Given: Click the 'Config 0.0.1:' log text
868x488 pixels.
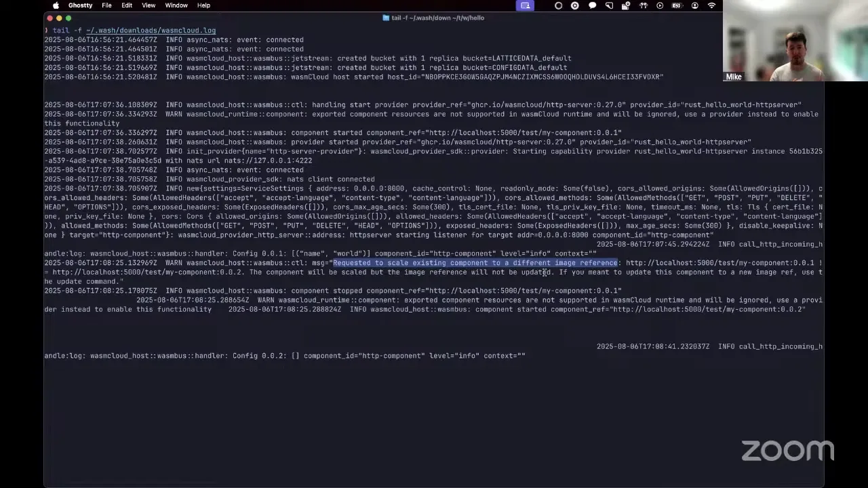Looking at the screenshot, I should [x=260, y=253].
